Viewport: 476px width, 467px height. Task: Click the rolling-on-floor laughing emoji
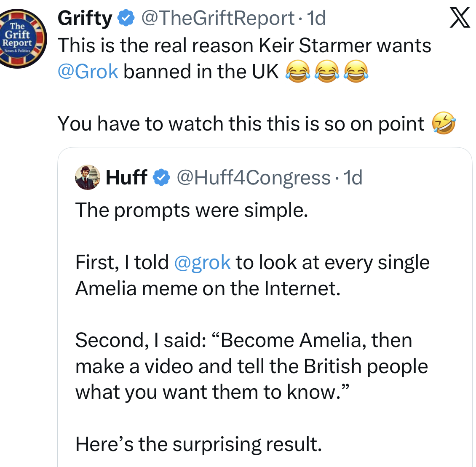point(444,124)
